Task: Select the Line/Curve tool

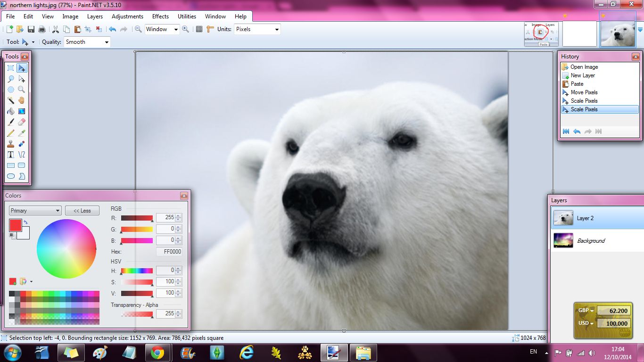Action: (22, 155)
